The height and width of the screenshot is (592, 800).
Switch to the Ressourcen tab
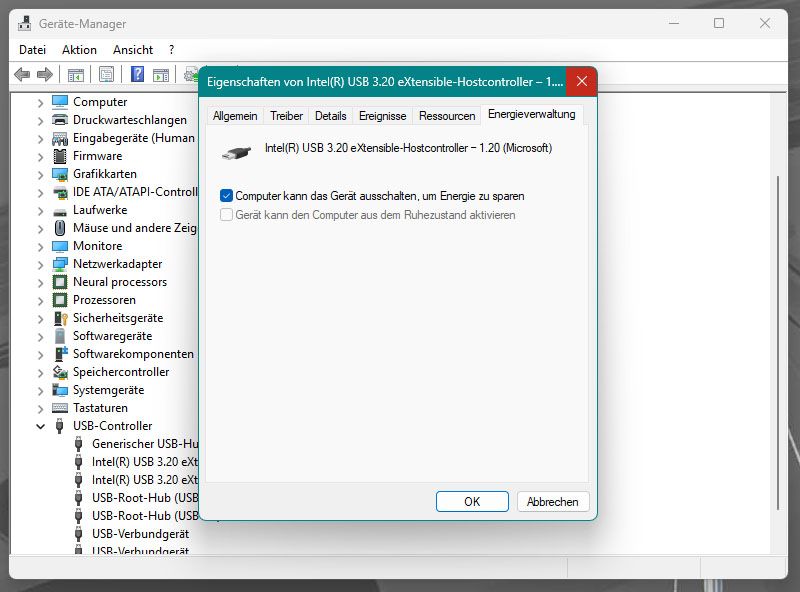pos(447,116)
